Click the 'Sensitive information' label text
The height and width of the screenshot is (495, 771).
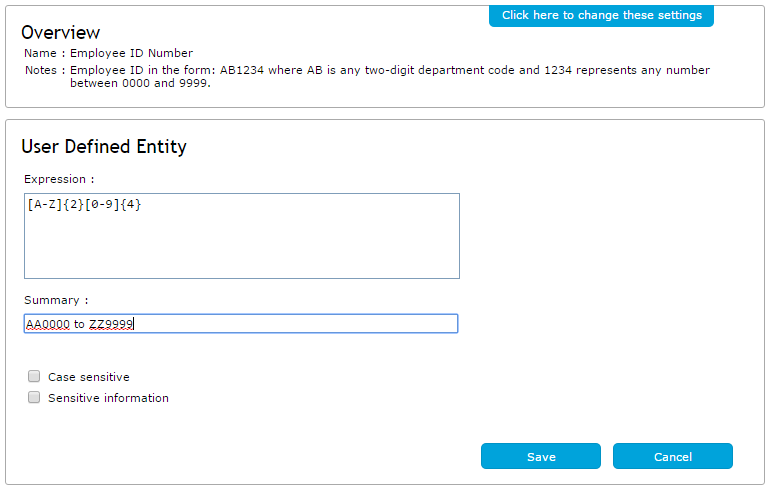click(108, 398)
